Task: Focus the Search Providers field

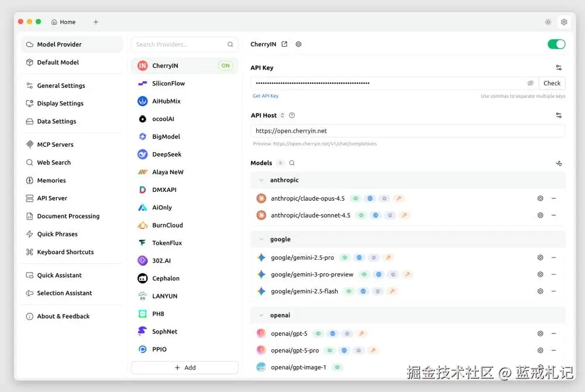Action: click(x=185, y=44)
